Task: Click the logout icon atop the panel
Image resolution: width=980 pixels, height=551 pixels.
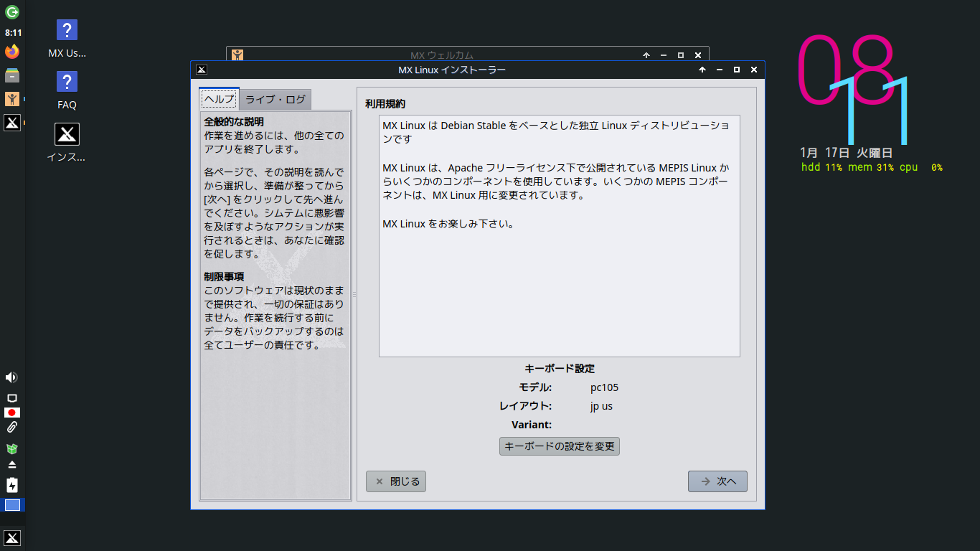Action: coord(12,11)
